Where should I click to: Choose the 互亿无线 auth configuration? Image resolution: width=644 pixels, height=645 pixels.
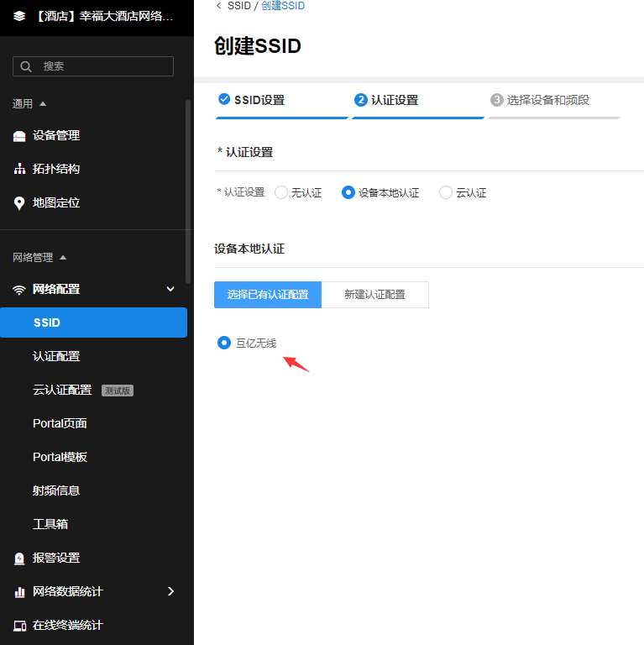click(224, 343)
